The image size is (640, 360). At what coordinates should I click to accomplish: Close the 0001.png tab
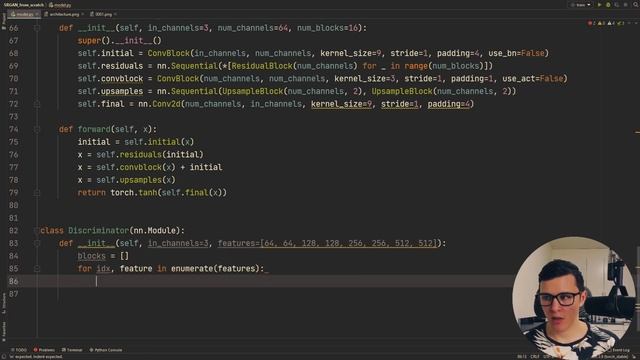[x=116, y=14]
